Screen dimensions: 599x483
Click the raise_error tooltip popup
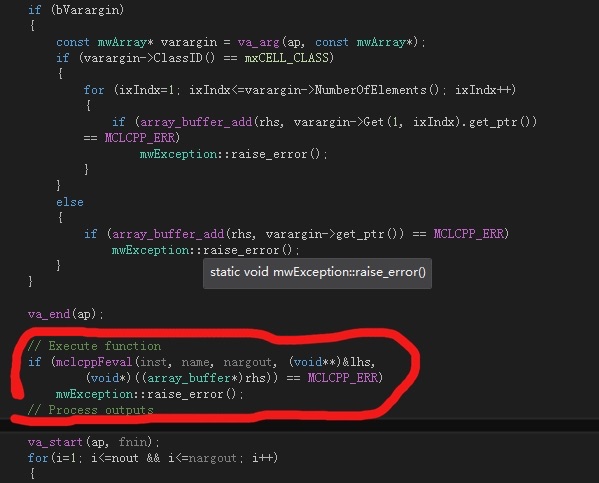point(317,272)
